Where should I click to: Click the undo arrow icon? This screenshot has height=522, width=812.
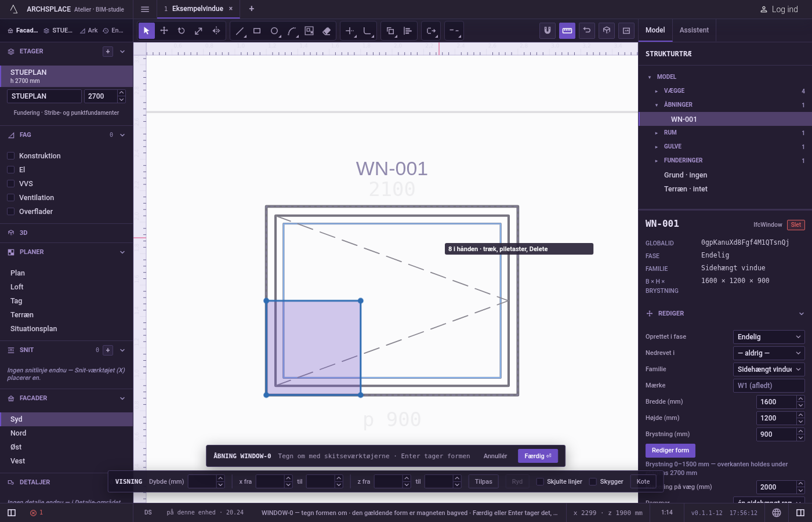pos(587,31)
